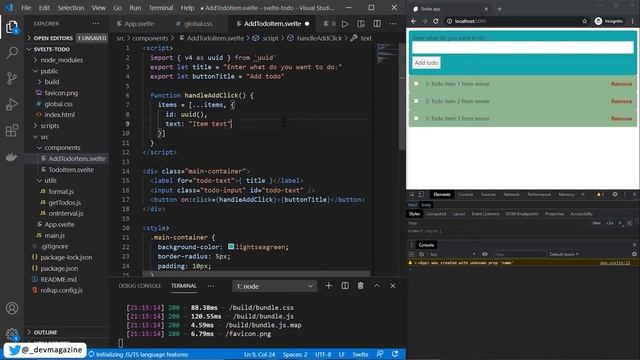
Task: Open panel overflow ellipsis next to TERMINAL
Action: pyautogui.click(x=211, y=286)
